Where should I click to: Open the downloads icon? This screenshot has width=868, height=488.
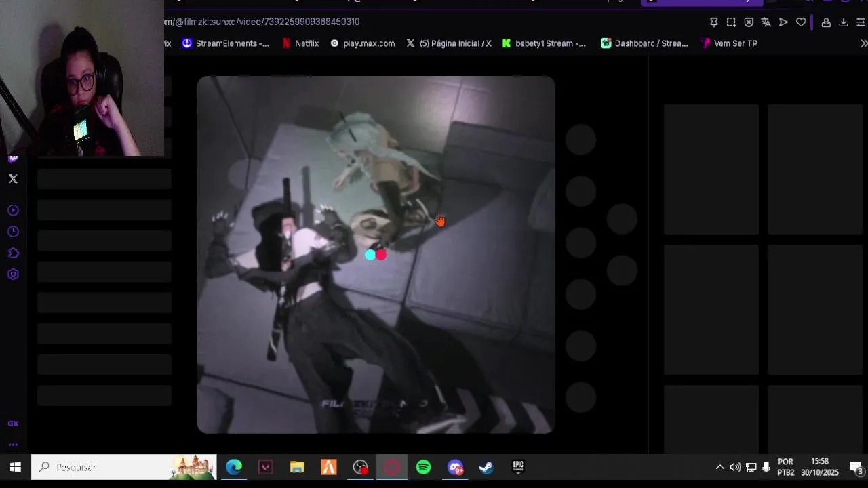pos(844,22)
